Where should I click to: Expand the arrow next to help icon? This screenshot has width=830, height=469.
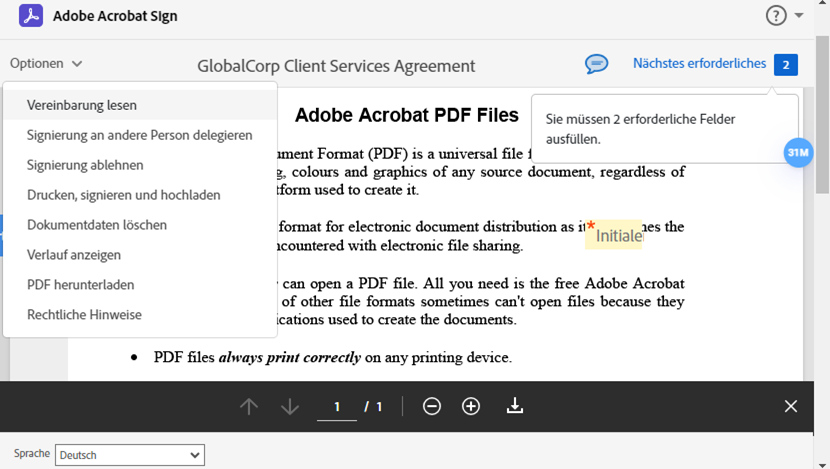799,16
